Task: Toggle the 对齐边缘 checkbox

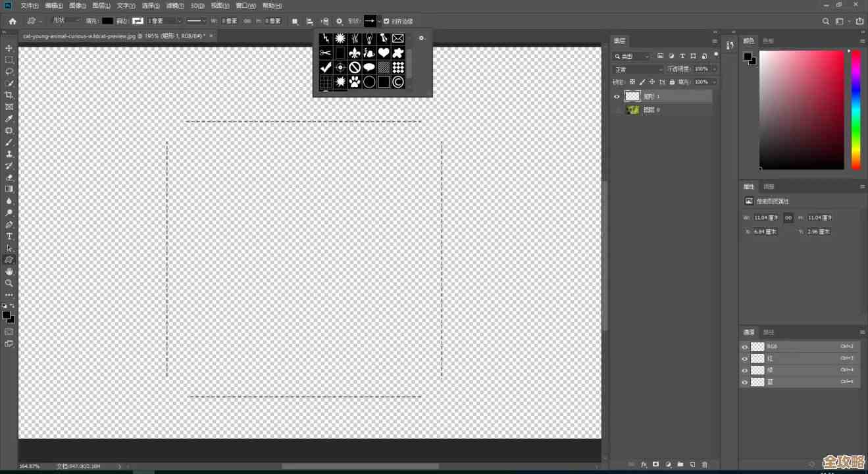Action: pos(386,21)
